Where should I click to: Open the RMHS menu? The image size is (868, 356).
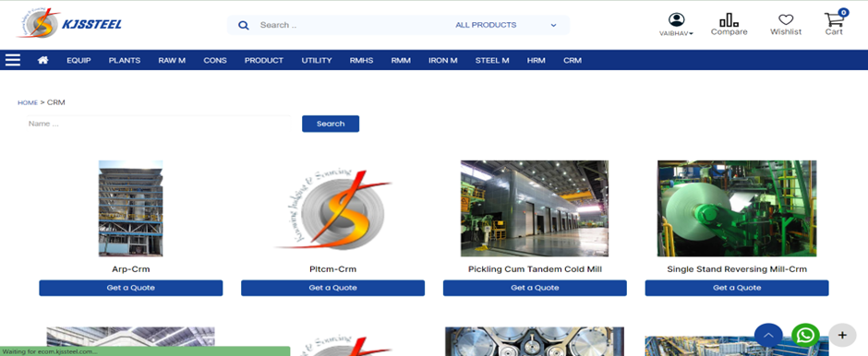[x=361, y=60]
